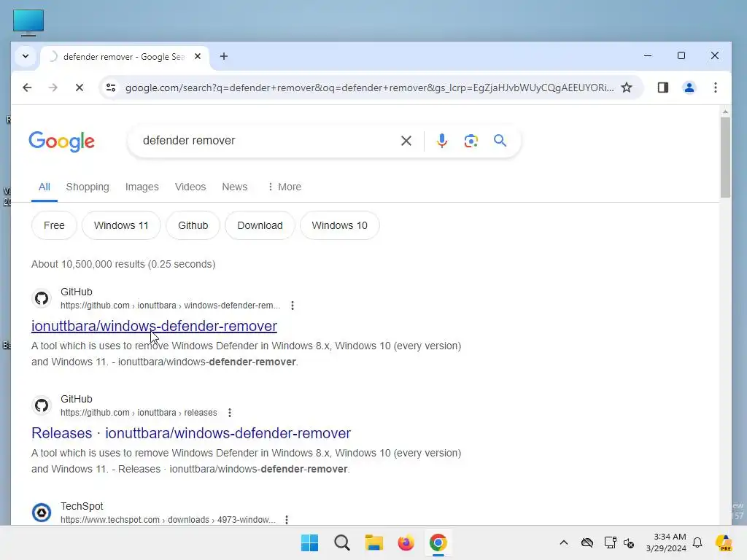
Task: Apply the Free filter chip
Action: pyautogui.click(x=54, y=225)
